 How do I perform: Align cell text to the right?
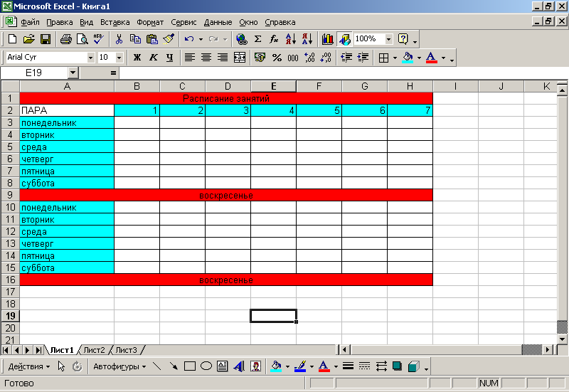(223, 58)
